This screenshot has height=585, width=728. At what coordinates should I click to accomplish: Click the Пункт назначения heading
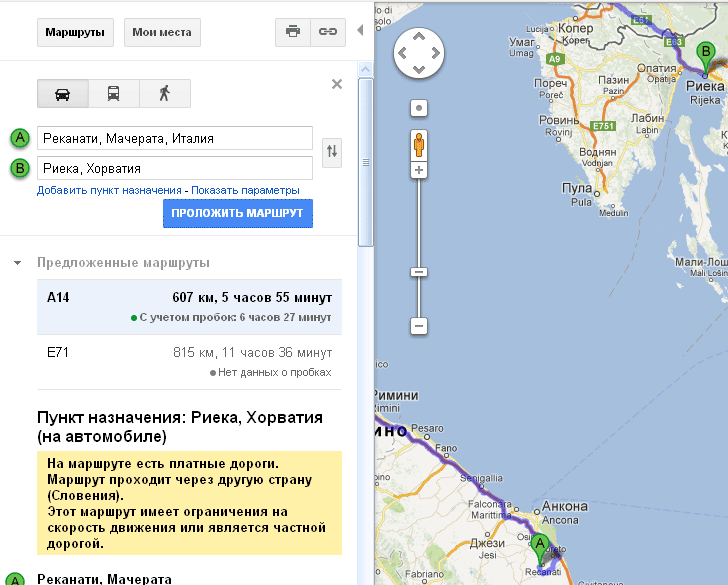[180, 427]
